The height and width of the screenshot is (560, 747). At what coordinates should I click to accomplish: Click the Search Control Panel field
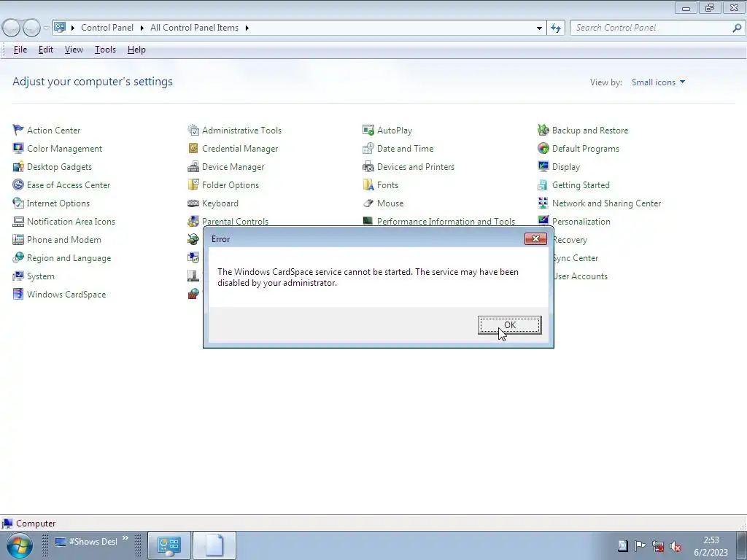click(x=651, y=28)
